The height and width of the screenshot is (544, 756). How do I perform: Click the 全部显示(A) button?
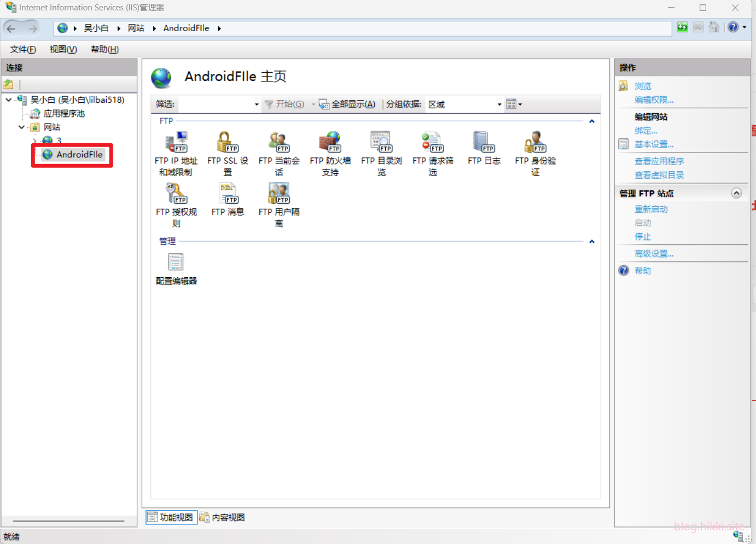click(x=347, y=104)
